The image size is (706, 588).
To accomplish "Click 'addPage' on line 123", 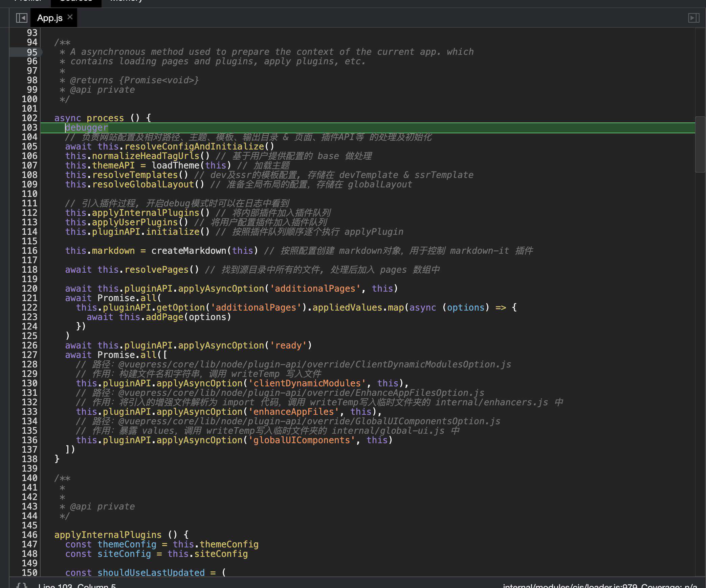I will [x=164, y=317].
